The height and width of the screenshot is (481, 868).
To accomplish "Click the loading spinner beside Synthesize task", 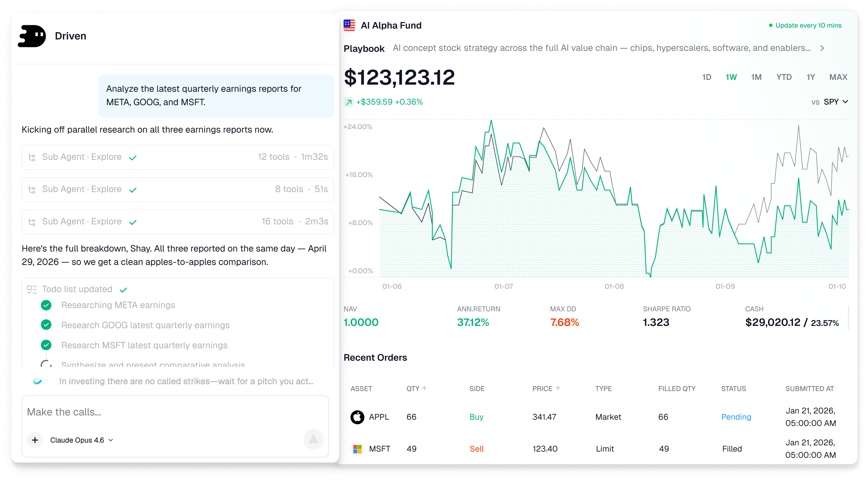I will [46, 364].
